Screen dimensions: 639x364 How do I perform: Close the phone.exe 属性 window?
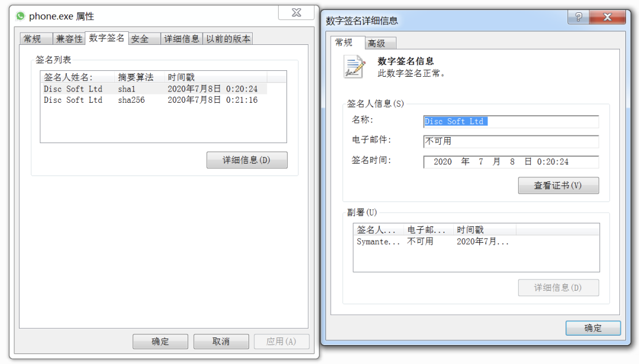296,12
